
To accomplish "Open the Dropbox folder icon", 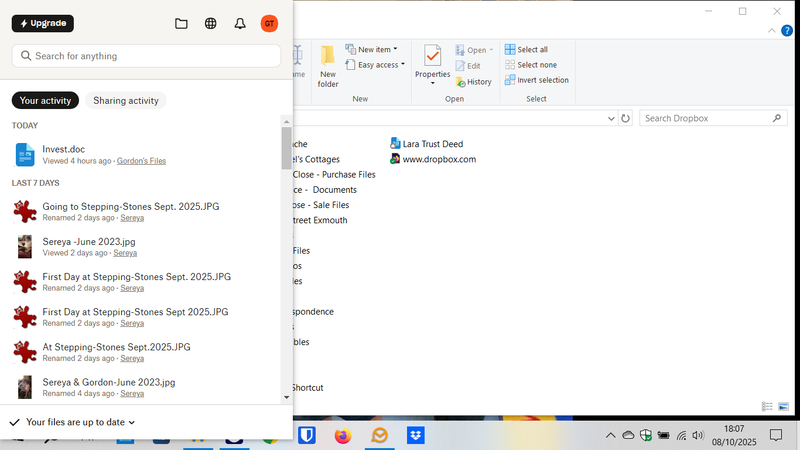I will (181, 23).
